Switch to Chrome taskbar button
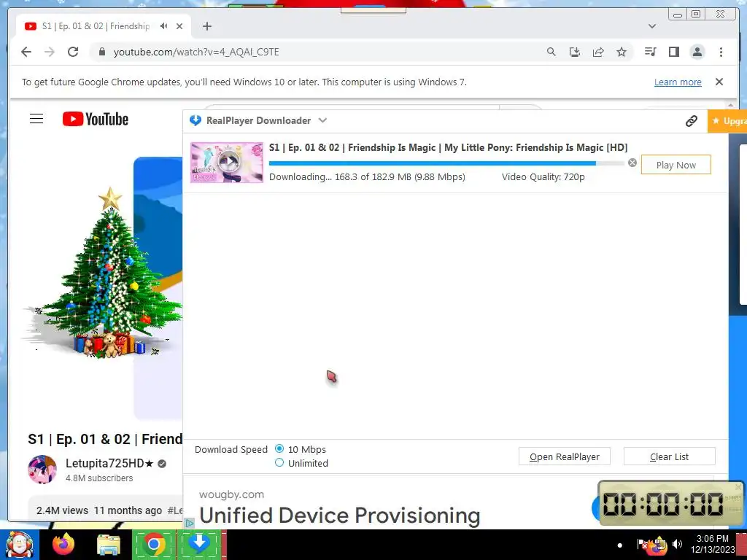 [153, 544]
